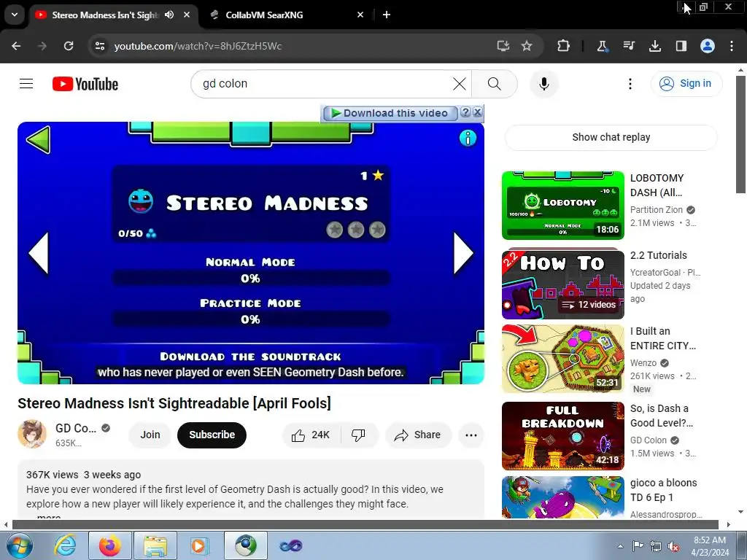This screenshot has width=747, height=560.
Task: Open Partition Zion channel name
Action: tap(657, 210)
